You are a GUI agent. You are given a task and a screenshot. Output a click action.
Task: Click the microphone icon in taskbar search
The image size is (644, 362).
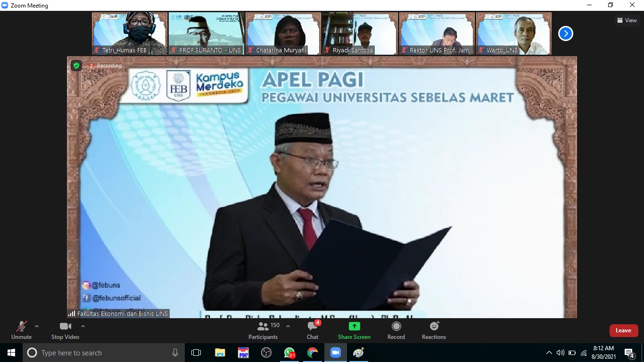point(175,353)
